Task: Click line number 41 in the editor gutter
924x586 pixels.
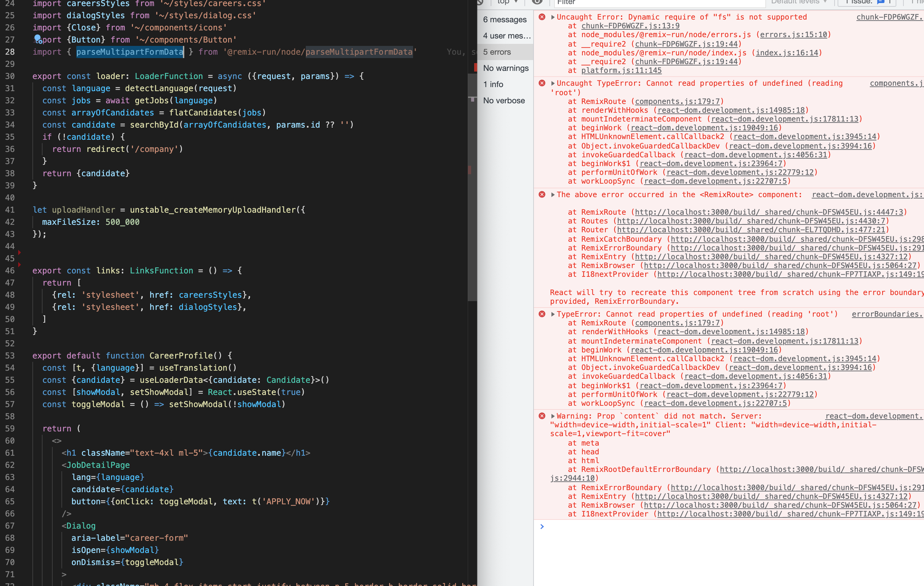Action: [9, 210]
